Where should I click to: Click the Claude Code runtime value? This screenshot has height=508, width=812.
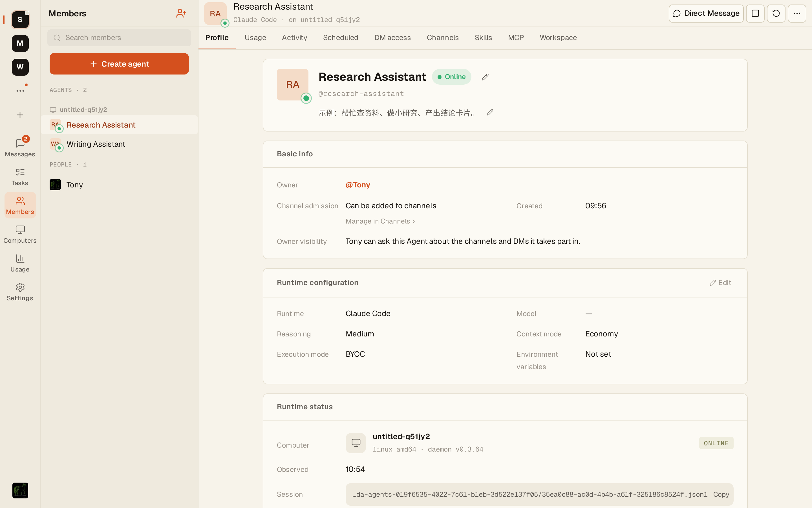coord(368,314)
